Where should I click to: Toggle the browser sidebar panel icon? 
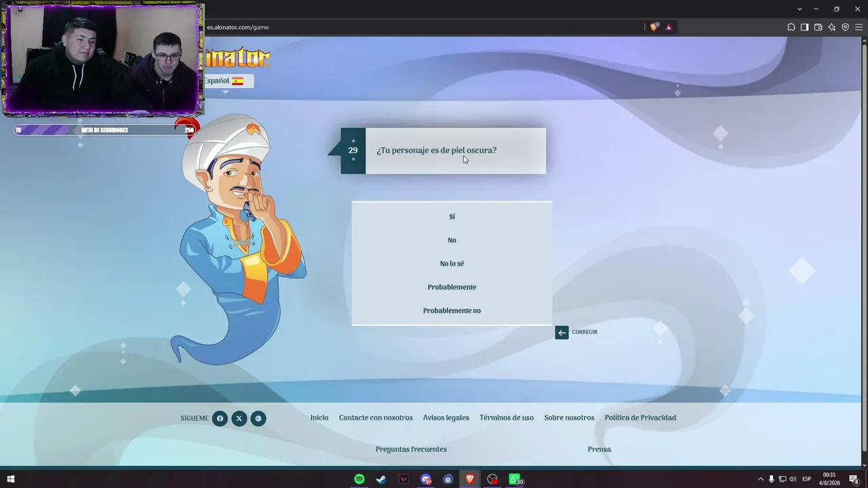pyautogui.click(x=804, y=27)
